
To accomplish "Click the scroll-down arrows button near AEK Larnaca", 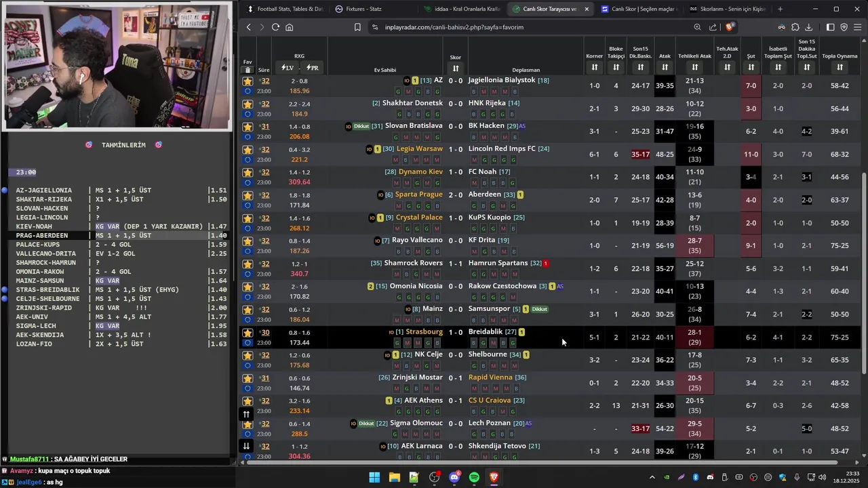I will (x=246, y=446).
